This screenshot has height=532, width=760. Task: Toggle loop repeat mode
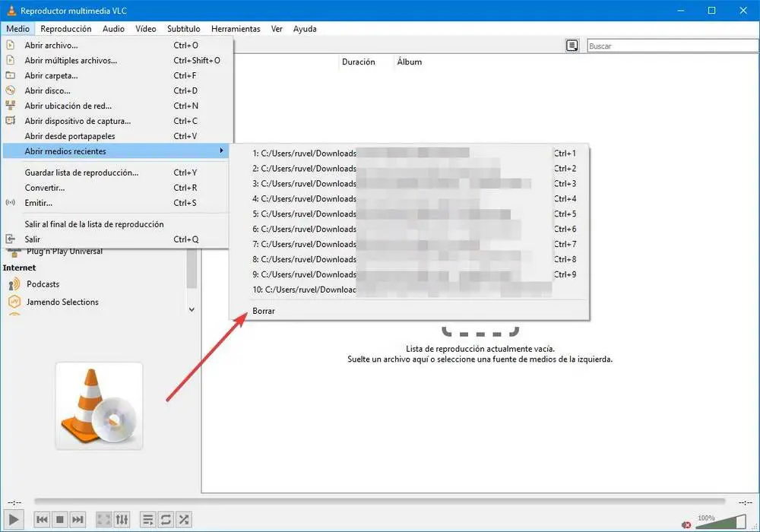166,520
